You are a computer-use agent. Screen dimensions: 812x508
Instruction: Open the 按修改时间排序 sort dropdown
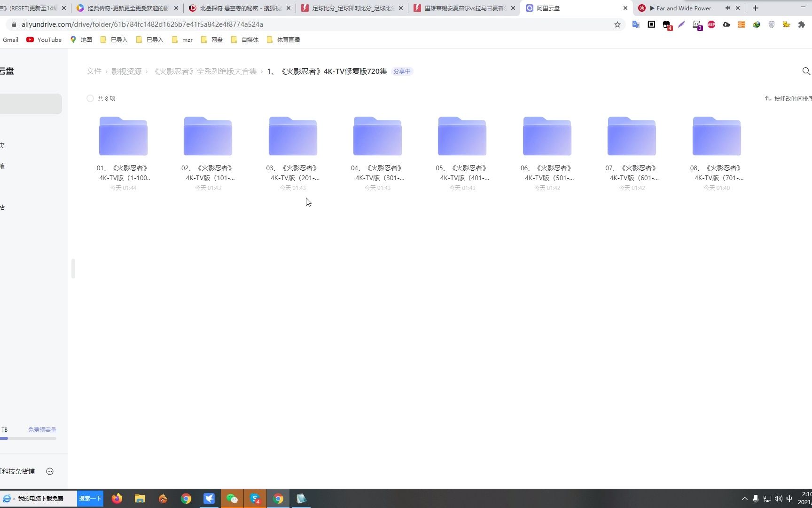(x=788, y=98)
